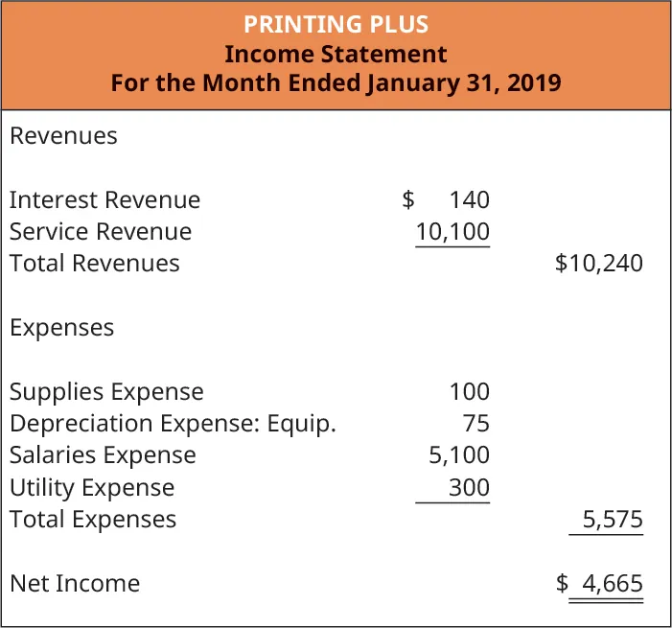
Task: Select the Depreciation Expense: Equip. label
Action: (173, 424)
